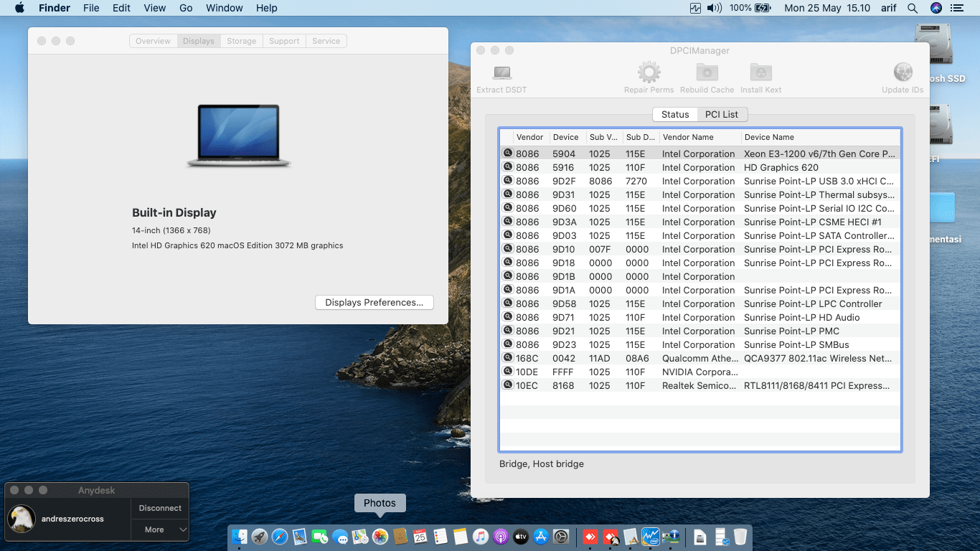The image size is (980, 551).
Task: Open Photos app in the dock
Action: pos(380,537)
